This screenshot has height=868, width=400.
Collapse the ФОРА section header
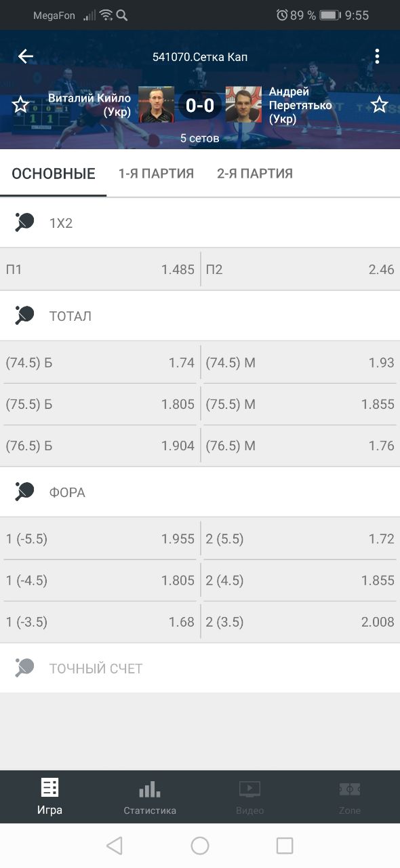(x=200, y=492)
